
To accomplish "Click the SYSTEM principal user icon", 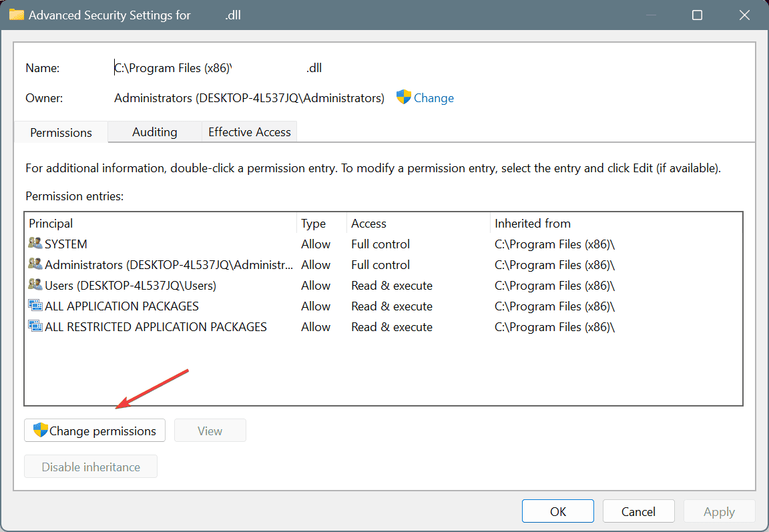I will (35, 243).
